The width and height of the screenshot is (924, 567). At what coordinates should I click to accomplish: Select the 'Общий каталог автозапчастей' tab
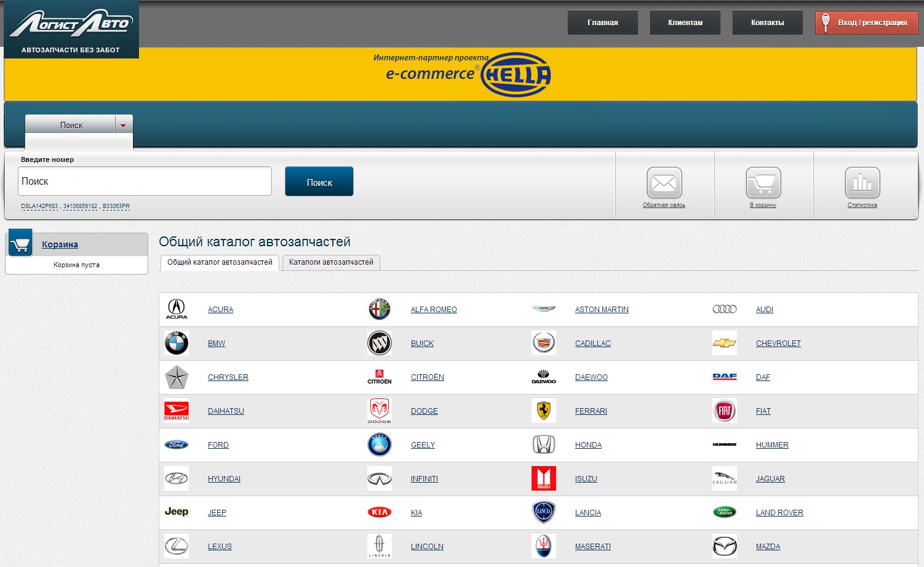pyautogui.click(x=220, y=262)
